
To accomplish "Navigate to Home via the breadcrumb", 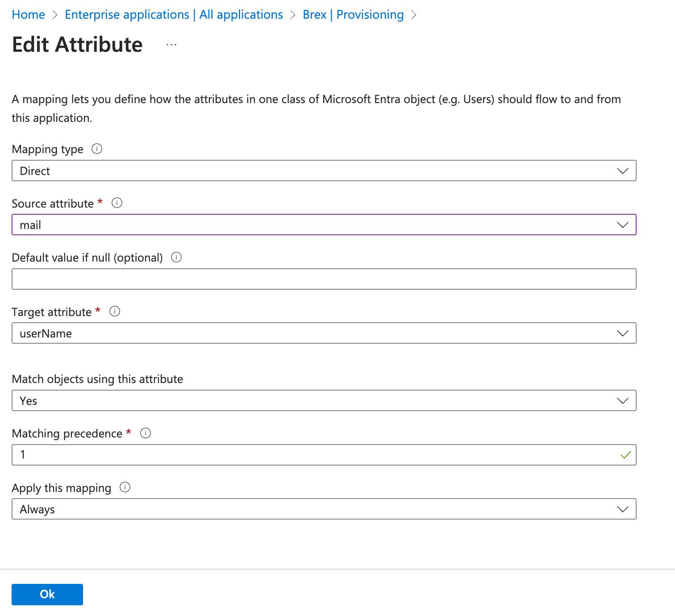I will [29, 14].
